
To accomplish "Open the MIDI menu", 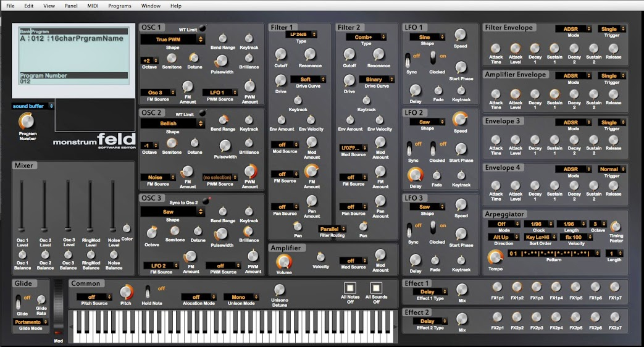I will (x=93, y=6).
